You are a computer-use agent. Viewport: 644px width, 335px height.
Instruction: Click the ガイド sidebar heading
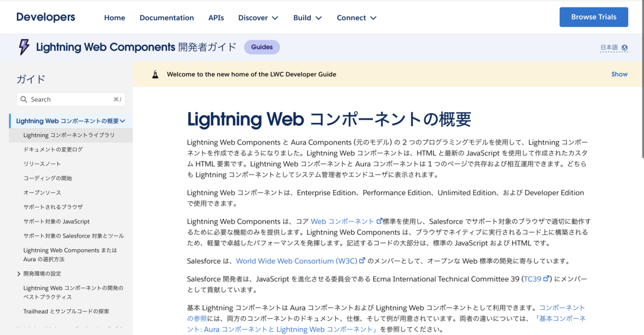point(31,79)
